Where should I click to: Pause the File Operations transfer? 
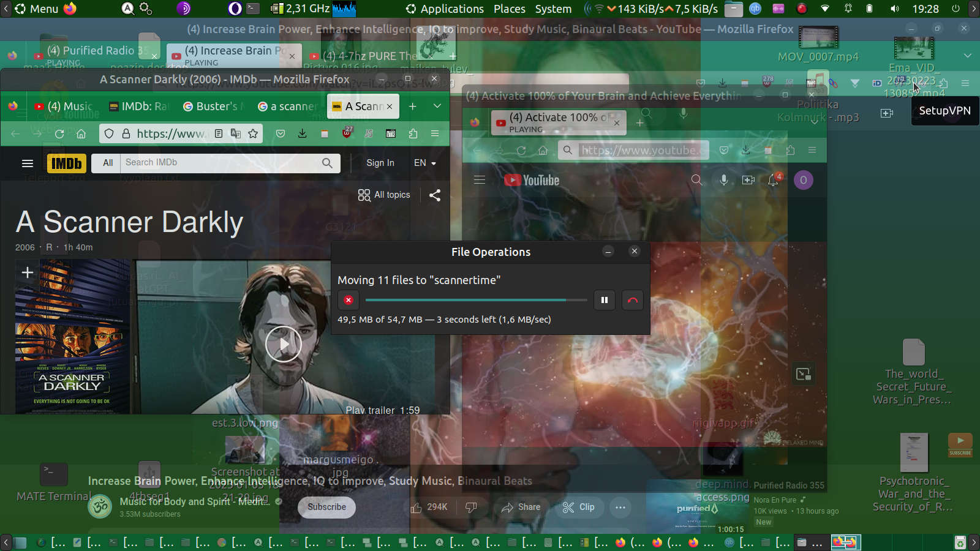pyautogui.click(x=605, y=300)
